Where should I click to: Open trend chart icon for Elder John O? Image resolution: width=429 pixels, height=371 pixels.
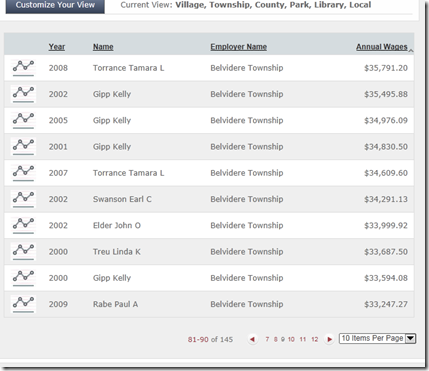(x=23, y=225)
